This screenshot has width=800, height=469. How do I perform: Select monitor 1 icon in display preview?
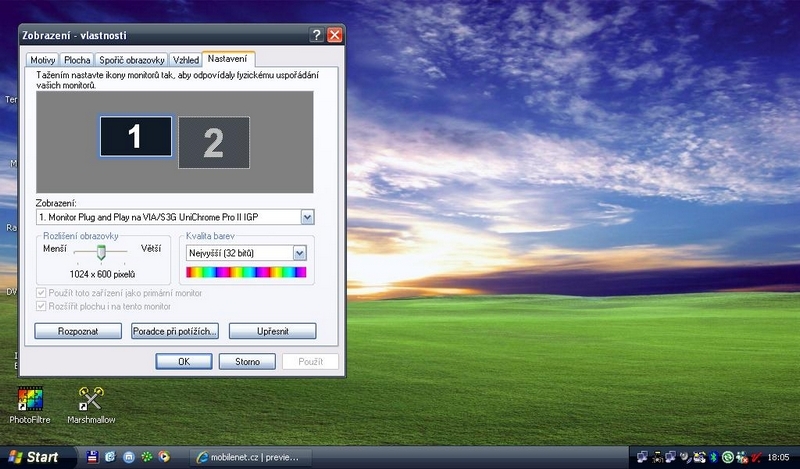(x=135, y=136)
